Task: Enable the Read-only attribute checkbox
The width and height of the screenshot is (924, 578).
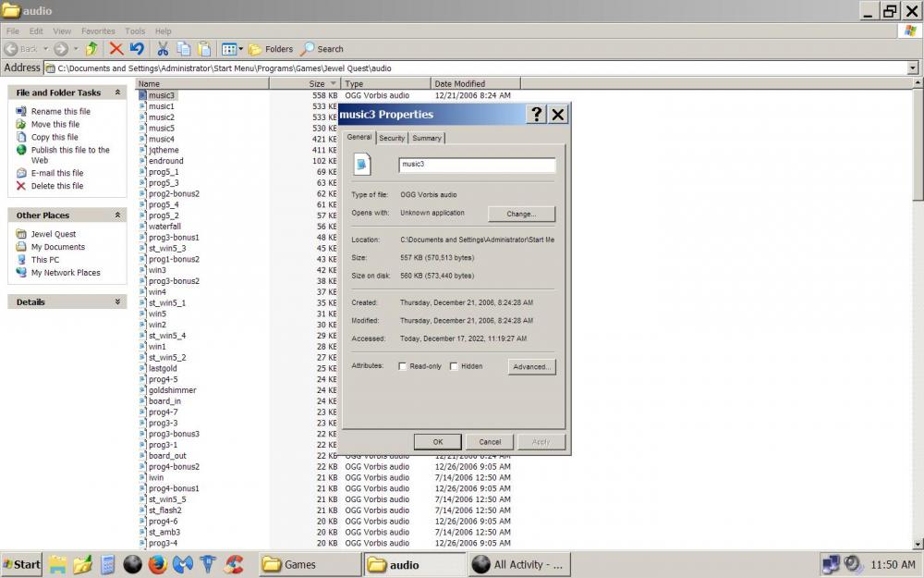Action: tap(403, 366)
